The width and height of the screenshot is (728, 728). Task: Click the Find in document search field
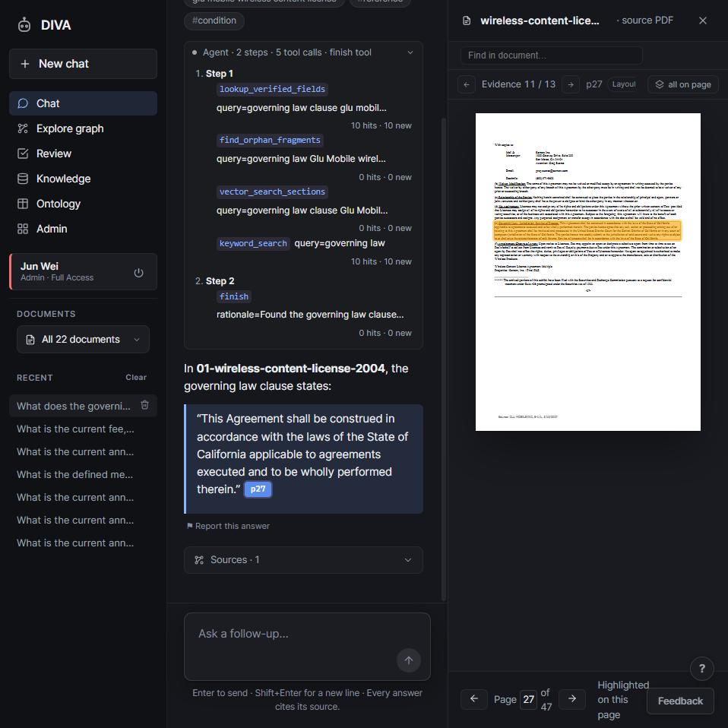(x=552, y=55)
